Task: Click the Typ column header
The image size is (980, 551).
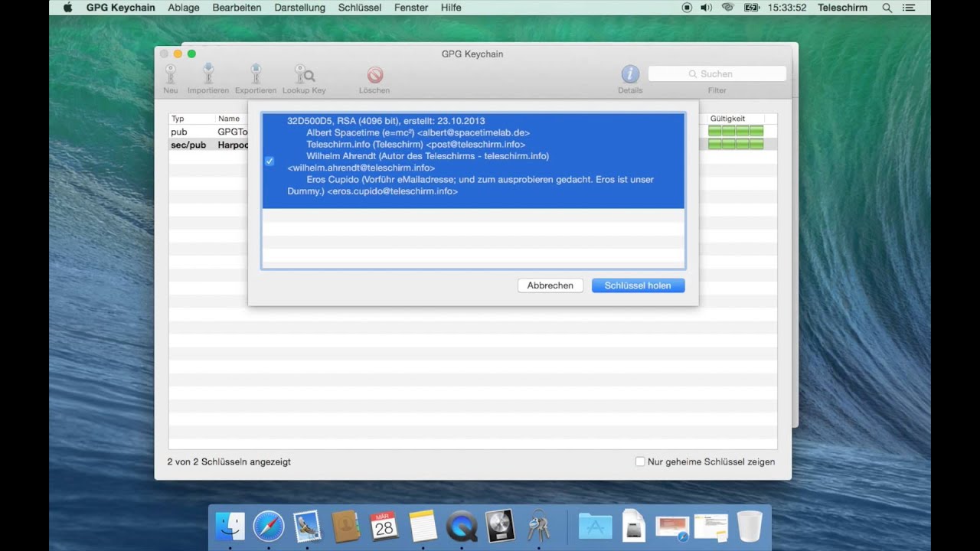Action: [191, 119]
